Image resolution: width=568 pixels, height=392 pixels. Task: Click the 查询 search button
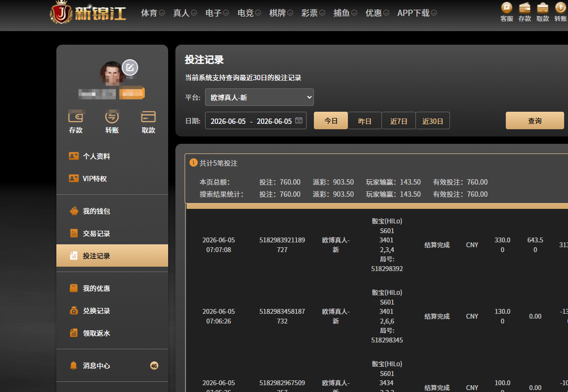534,120
